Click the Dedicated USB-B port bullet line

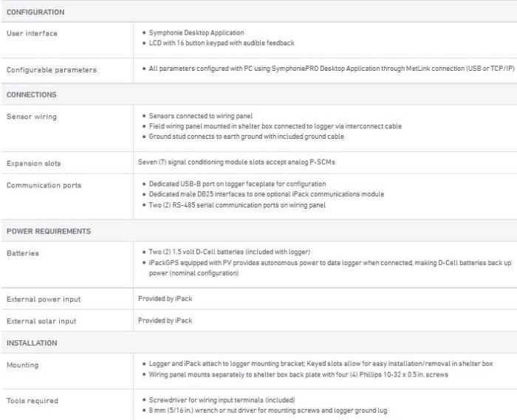(x=237, y=184)
